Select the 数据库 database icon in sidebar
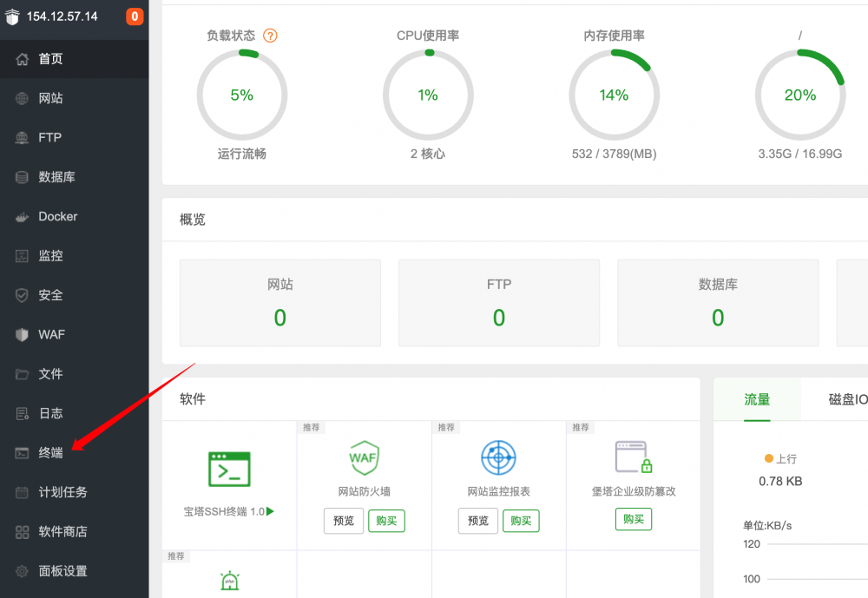The height and width of the screenshot is (598, 868). [x=23, y=177]
